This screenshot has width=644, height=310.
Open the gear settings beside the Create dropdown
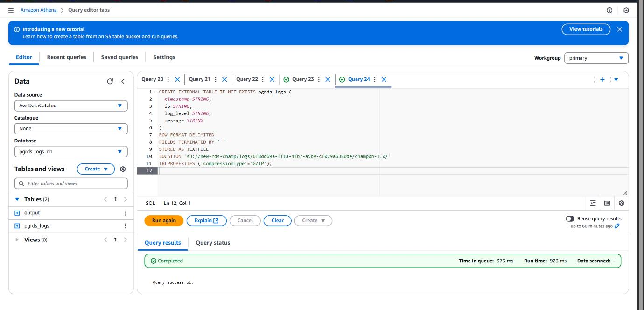point(123,169)
